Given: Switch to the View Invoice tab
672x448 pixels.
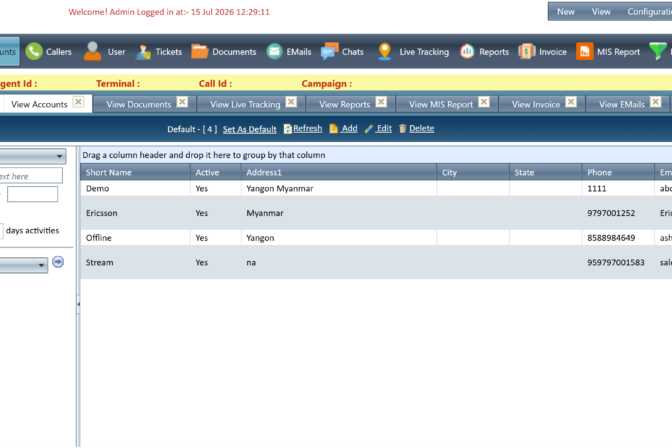Looking at the screenshot, I should [x=536, y=104].
